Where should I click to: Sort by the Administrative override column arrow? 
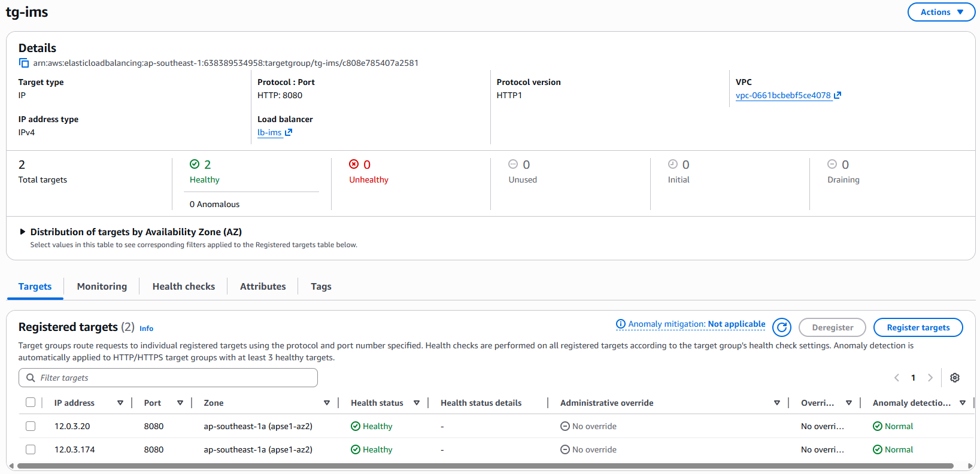click(777, 403)
